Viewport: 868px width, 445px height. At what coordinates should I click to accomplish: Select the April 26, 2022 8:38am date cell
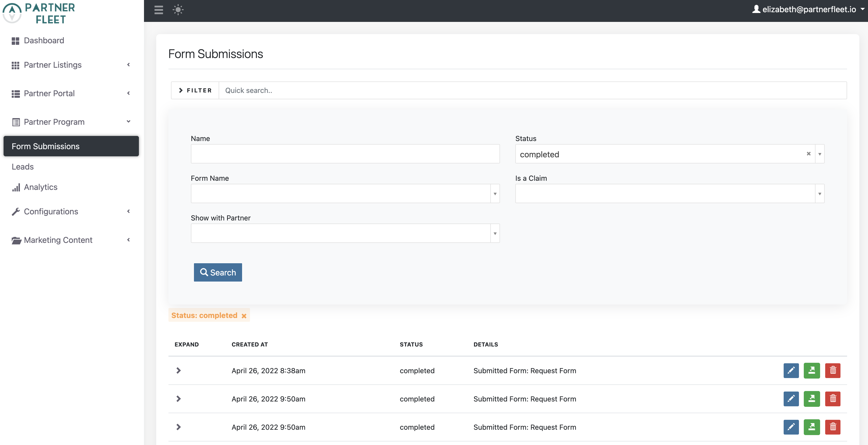[269, 371]
